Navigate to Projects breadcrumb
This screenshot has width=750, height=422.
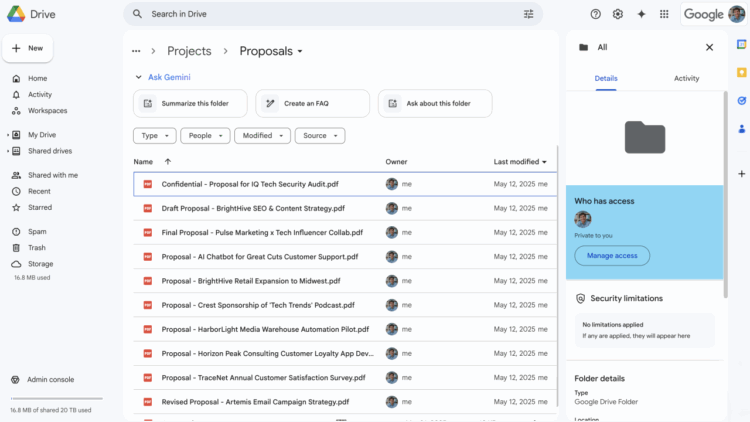click(x=189, y=51)
